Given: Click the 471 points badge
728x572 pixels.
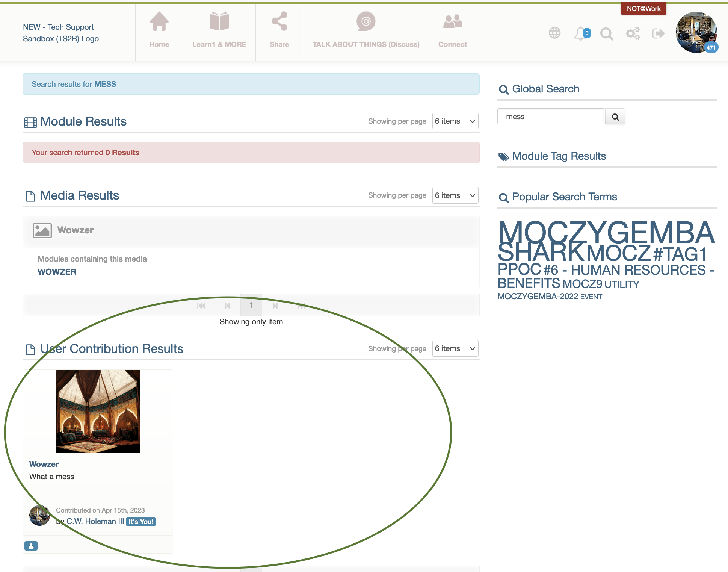Looking at the screenshot, I should click(x=711, y=47).
